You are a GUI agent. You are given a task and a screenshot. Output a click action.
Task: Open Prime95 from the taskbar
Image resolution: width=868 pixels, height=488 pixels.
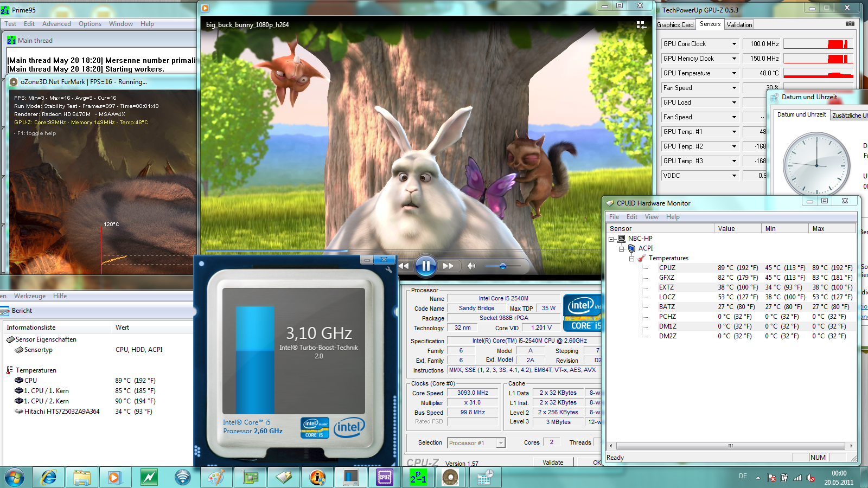tap(418, 478)
